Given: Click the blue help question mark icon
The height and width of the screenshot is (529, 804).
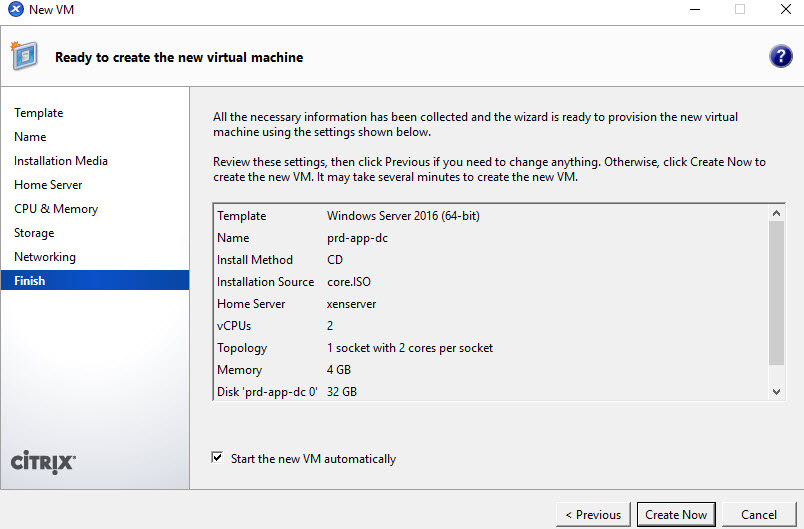Looking at the screenshot, I should coord(780,56).
